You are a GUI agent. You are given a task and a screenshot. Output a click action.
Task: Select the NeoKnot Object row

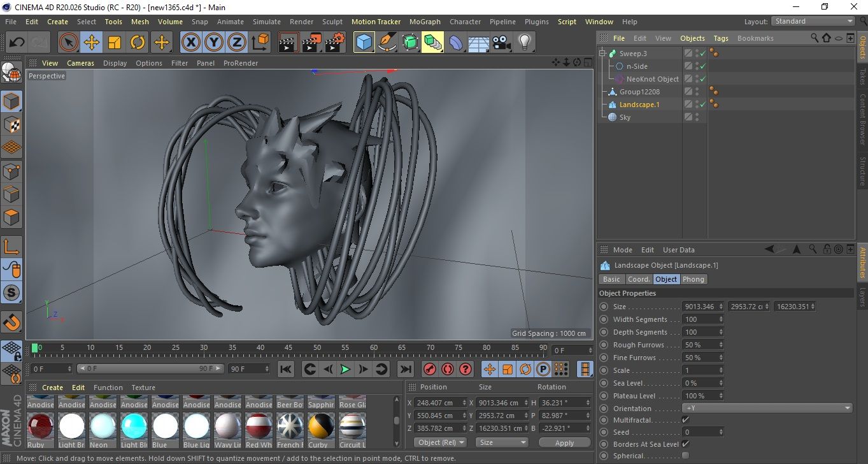(652, 79)
